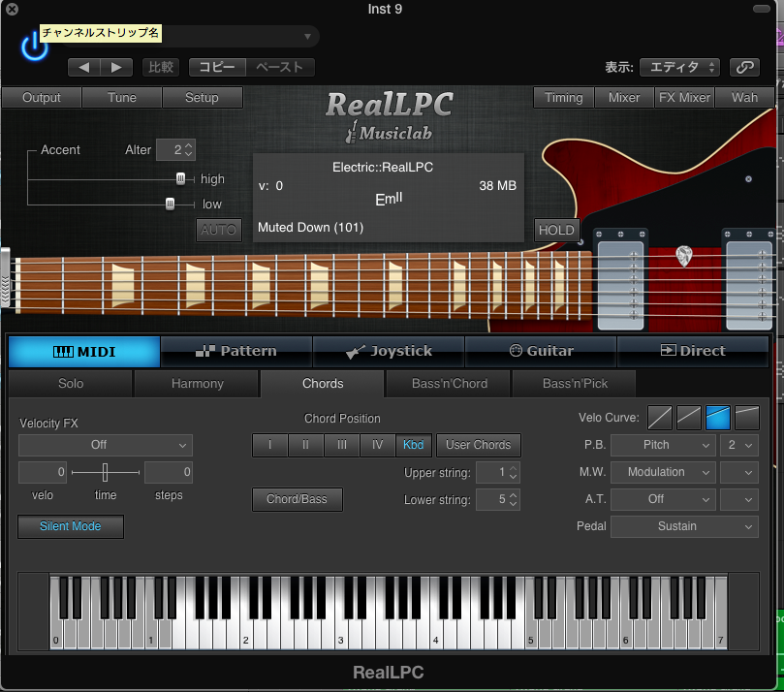Viewport: 784px width, 692px height.
Task: Open the pitch bend range 2 dropdown
Action: (x=739, y=445)
